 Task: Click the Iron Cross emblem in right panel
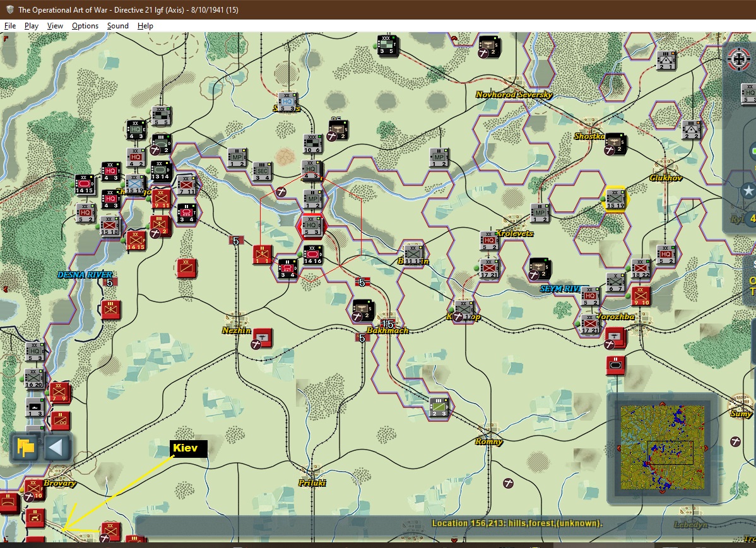738,59
